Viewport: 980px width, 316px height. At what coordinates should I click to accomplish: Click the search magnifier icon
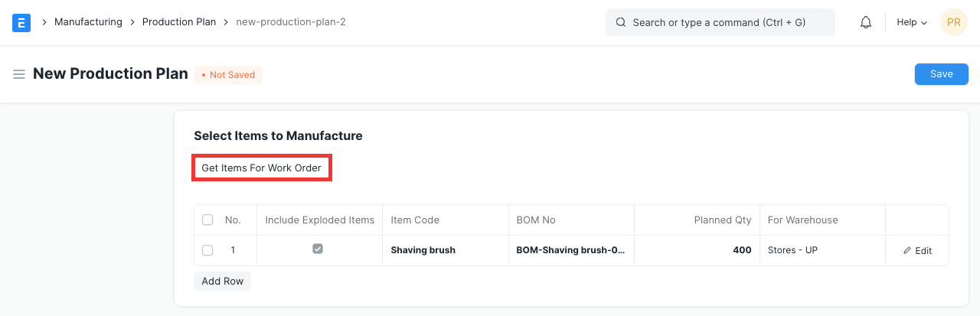(x=621, y=23)
